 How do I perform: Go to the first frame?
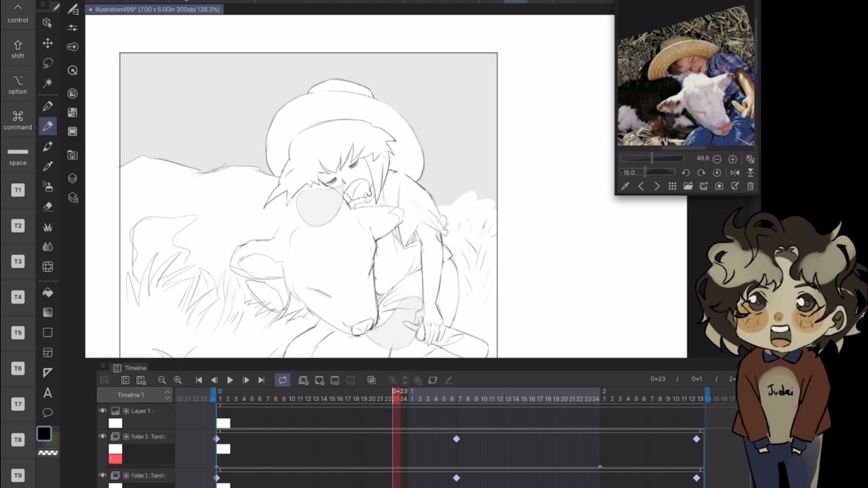tap(199, 380)
